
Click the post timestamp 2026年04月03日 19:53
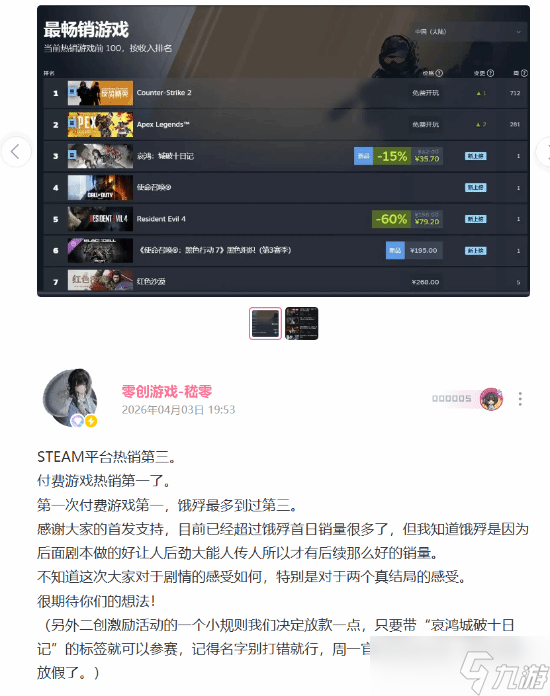click(x=178, y=409)
